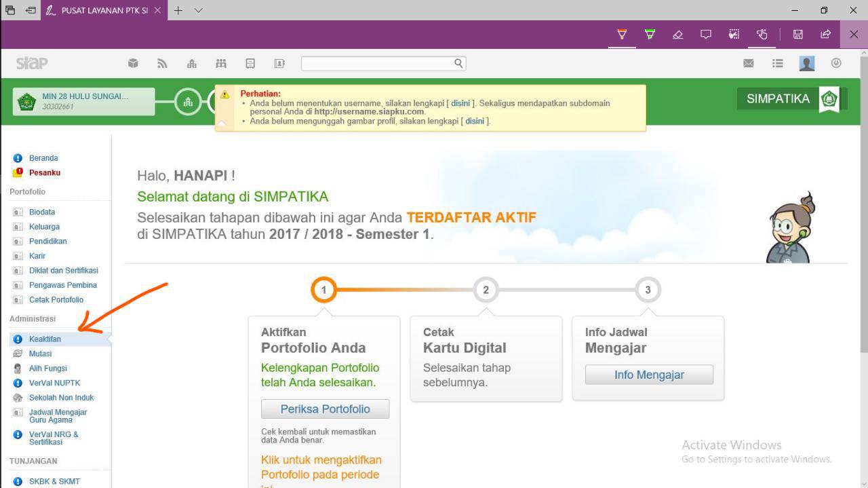Open Diklat dan Sertifikasi in the sidebar

coord(63,270)
